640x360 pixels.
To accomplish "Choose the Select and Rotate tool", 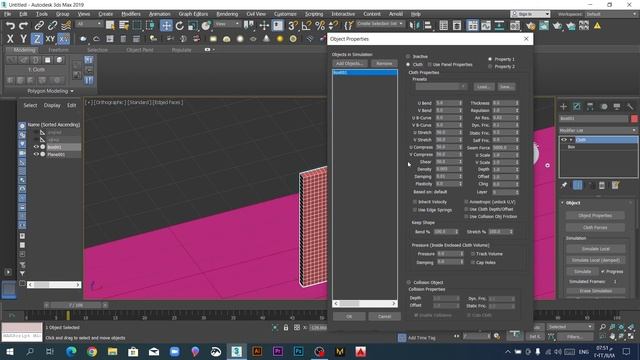I will 180,26.
